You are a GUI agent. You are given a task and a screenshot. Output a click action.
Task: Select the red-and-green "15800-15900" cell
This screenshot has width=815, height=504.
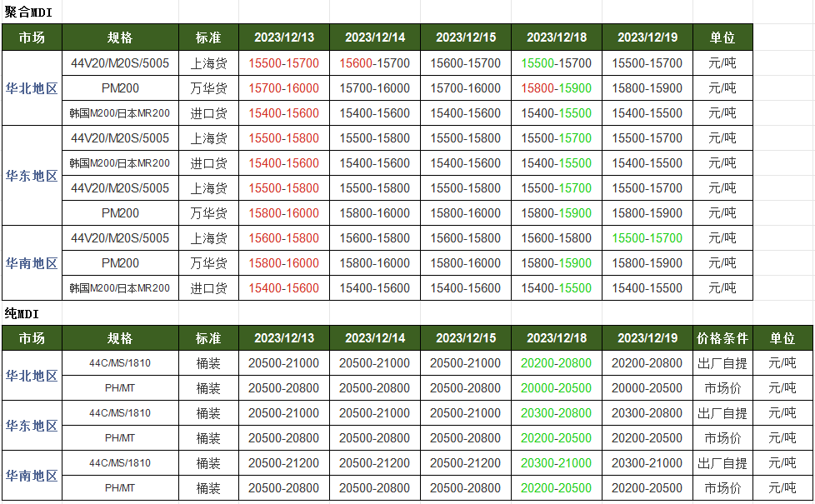tap(556, 88)
